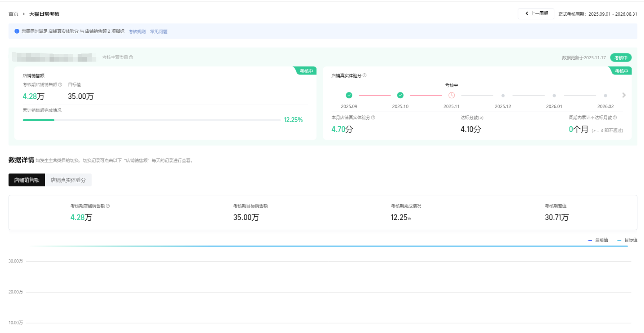Switch to 店铺真实体验分 tab

(68, 180)
